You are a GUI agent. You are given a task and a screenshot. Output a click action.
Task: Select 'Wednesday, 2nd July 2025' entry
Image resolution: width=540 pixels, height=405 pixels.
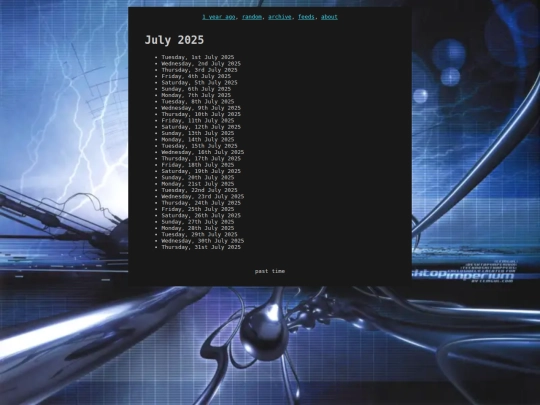pyautogui.click(x=201, y=64)
